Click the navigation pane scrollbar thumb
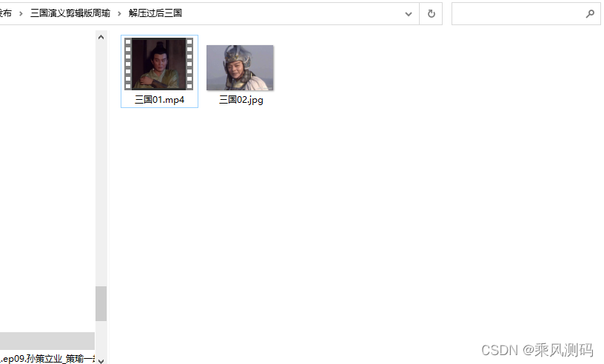 101,303
